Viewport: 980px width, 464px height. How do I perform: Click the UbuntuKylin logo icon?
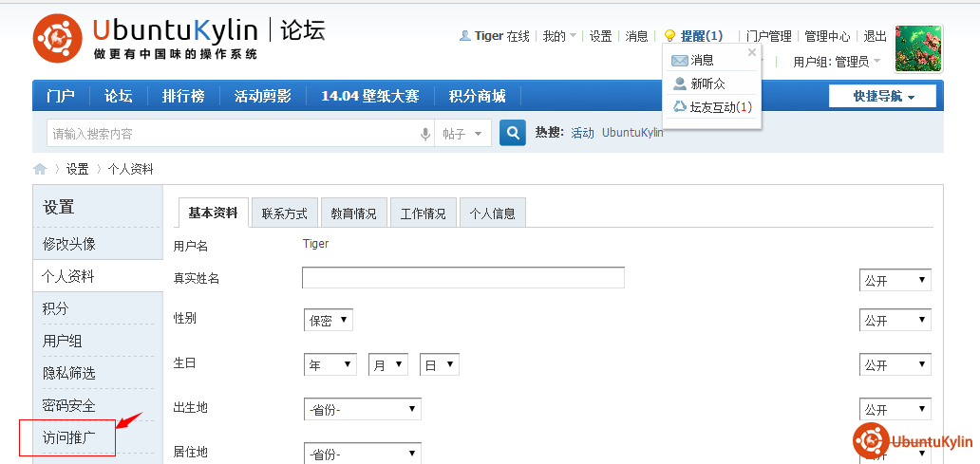58,39
